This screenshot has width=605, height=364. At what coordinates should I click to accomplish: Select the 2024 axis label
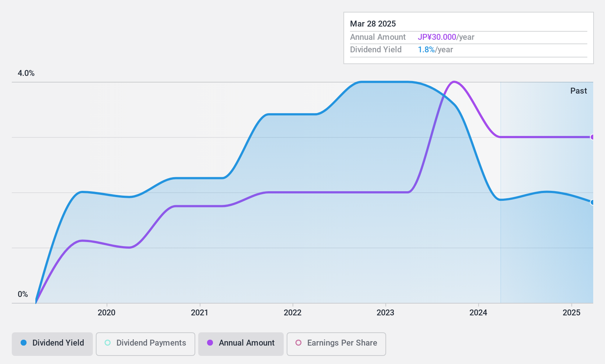click(x=478, y=313)
